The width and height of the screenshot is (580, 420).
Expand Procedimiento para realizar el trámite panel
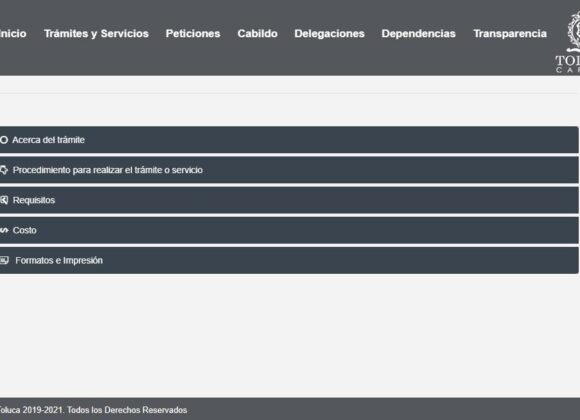(x=289, y=170)
